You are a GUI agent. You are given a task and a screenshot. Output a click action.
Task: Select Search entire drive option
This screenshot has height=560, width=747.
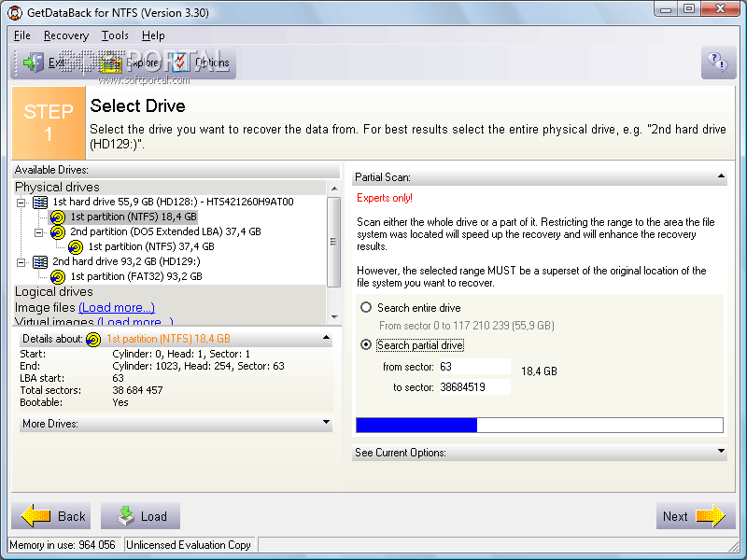coord(366,307)
